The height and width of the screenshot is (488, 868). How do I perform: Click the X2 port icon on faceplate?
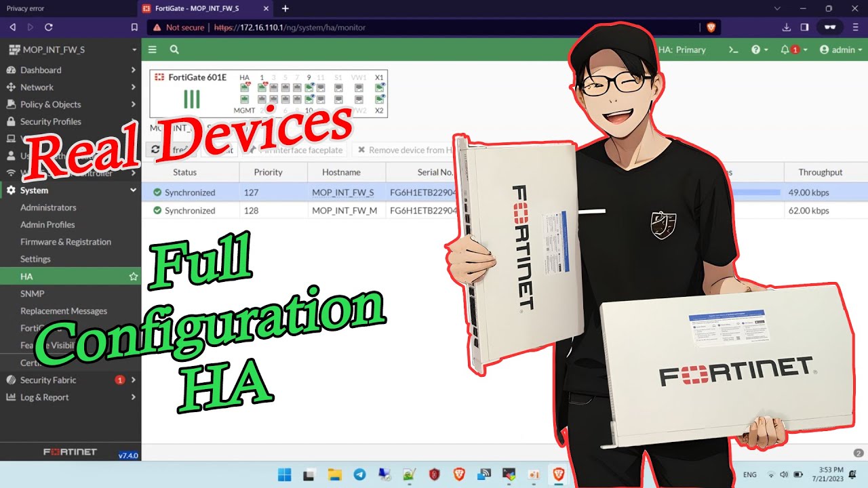click(x=379, y=100)
